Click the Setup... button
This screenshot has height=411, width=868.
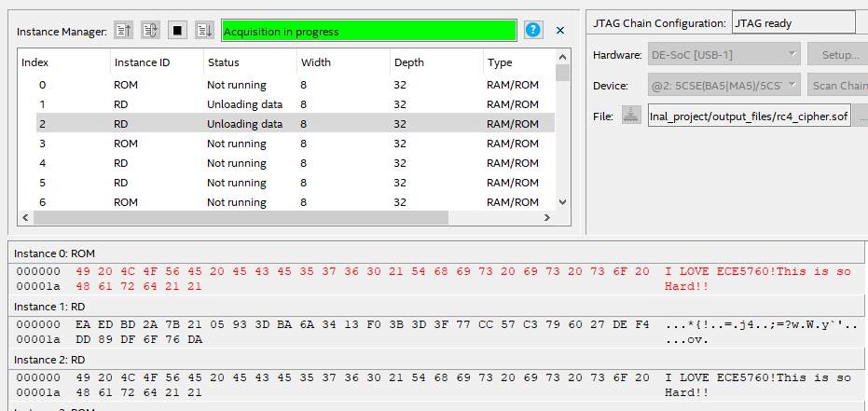coord(840,55)
